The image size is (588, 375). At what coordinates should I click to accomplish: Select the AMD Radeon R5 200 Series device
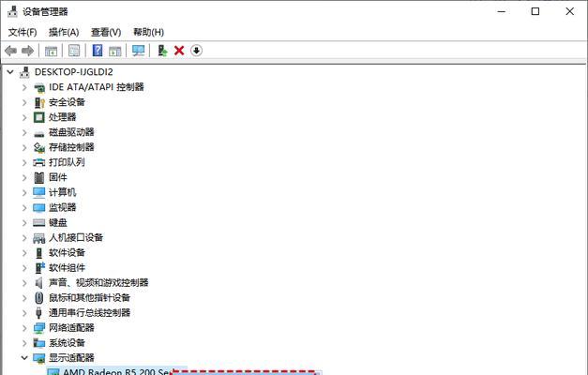pos(116,371)
